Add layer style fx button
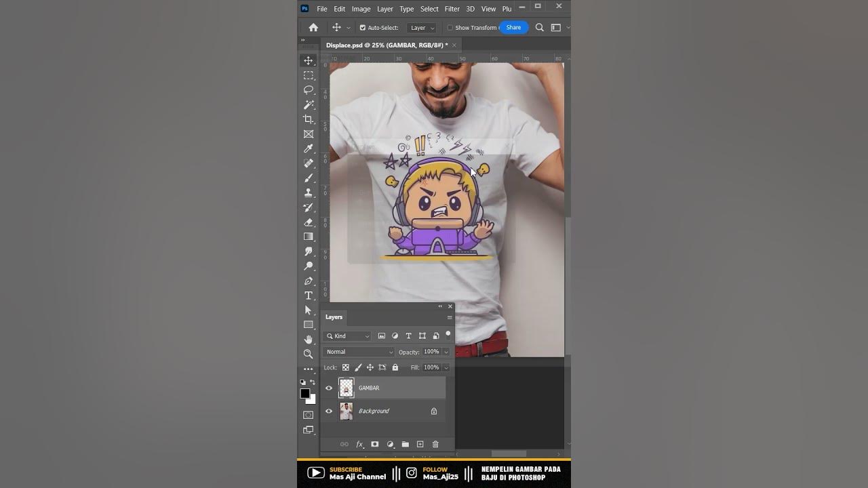 click(359, 445)
